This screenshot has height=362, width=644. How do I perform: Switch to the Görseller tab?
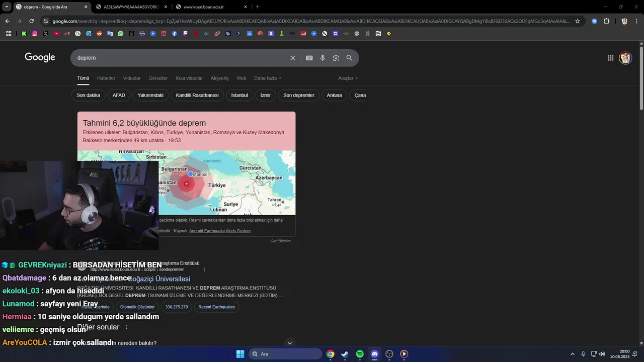click(x=158, y=78)
